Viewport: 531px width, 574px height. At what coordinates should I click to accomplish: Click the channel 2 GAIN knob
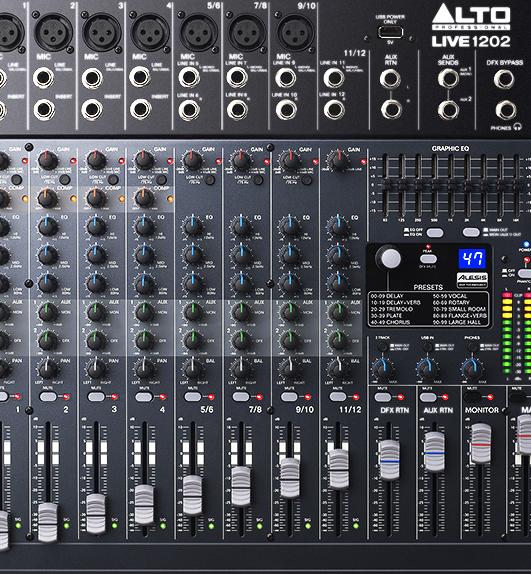point(48,160)
